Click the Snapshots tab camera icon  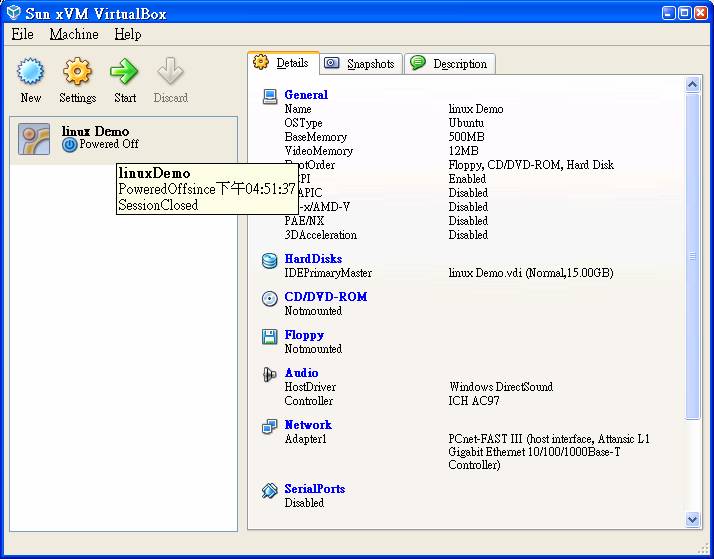(332, 63)
